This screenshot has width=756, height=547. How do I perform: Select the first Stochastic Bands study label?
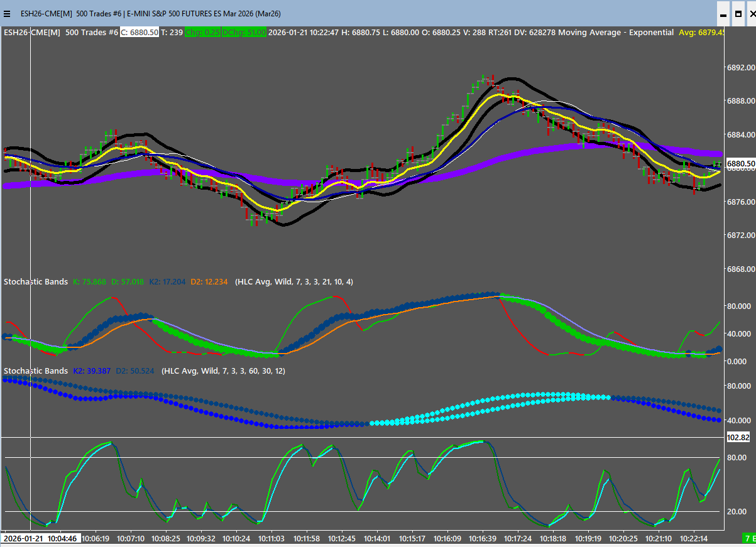coord(36,282)
